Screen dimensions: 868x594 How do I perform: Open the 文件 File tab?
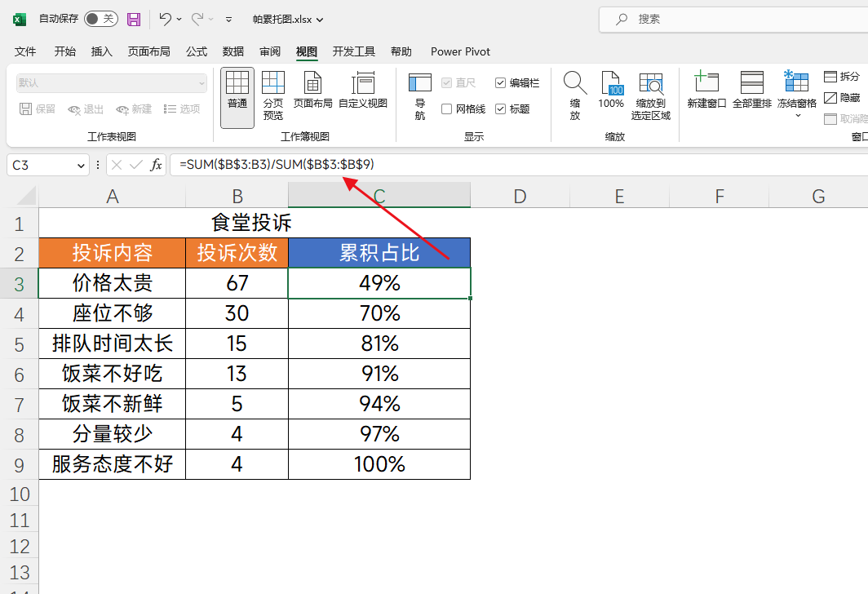pos(25,51)
